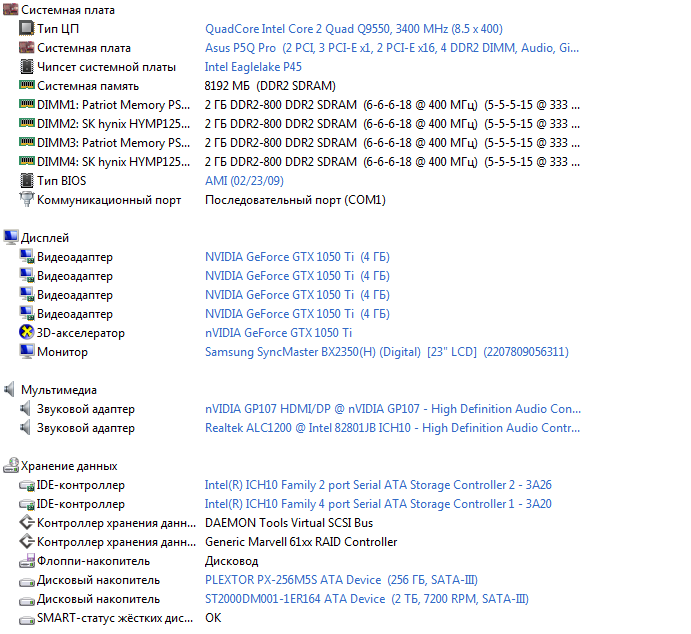This screenshot has width=691, height=634.
Task: Select the DIMM1: Patriot Memory PS... label
Action: click(113, 104)
